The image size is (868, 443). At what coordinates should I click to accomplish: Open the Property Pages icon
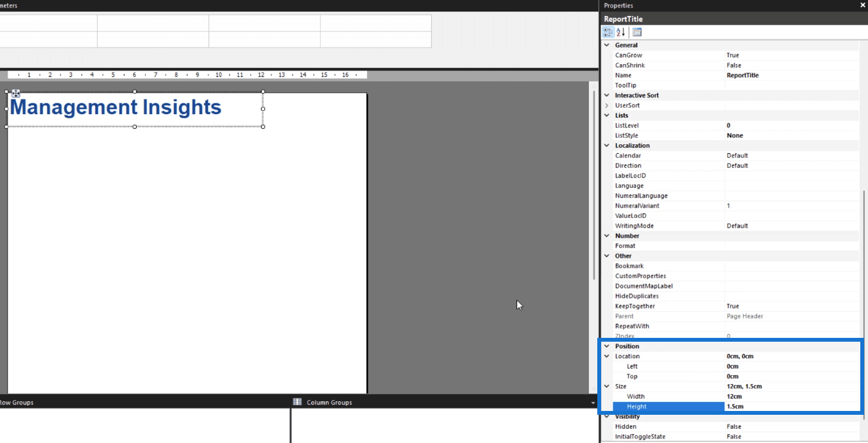(637, 32)
